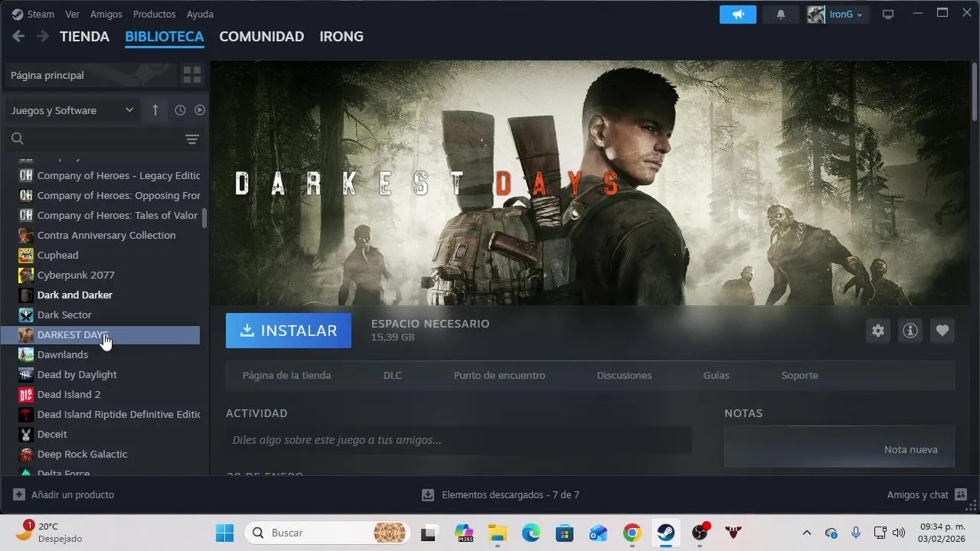This screenshot has height=551, width=980.
Task: Open File Explorer from the taskbar
Action: tap(498, 533)
